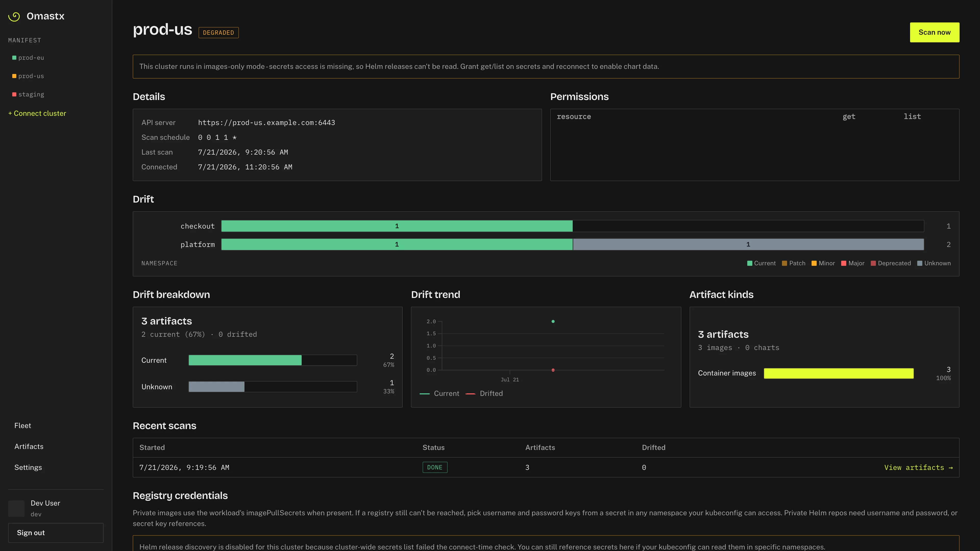
Task: Click the Major legend swatch
Action: pyautogui.click(x=843, y=263)
